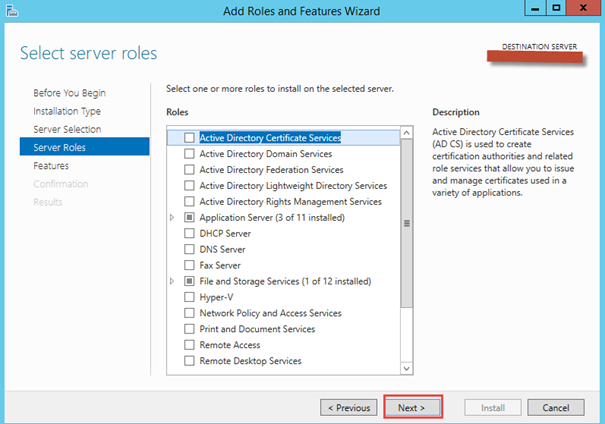
Task: Select the DNS Server role checkbox
Action: coord(190,249)
